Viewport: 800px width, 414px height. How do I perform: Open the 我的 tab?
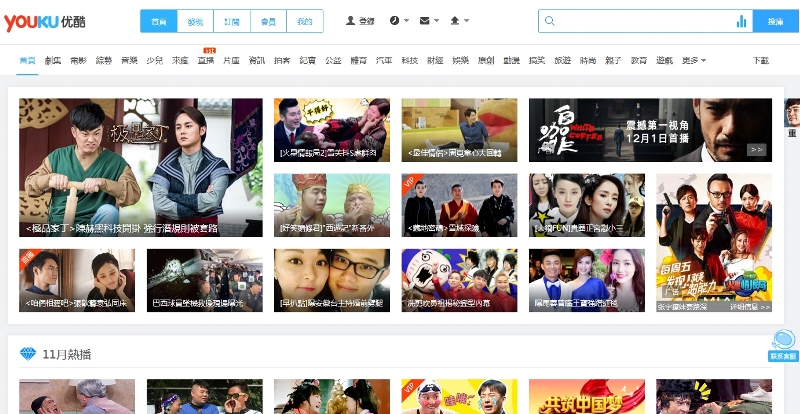[x=304, y=21]
